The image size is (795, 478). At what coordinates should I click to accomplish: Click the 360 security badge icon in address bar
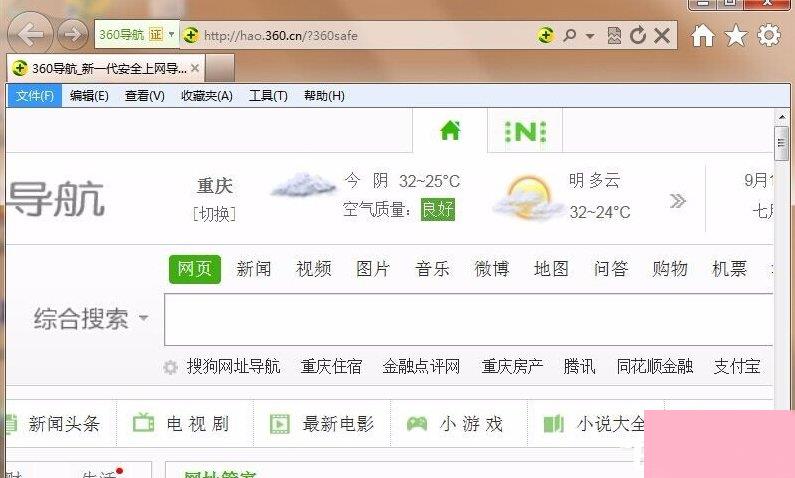coord(545,35)
